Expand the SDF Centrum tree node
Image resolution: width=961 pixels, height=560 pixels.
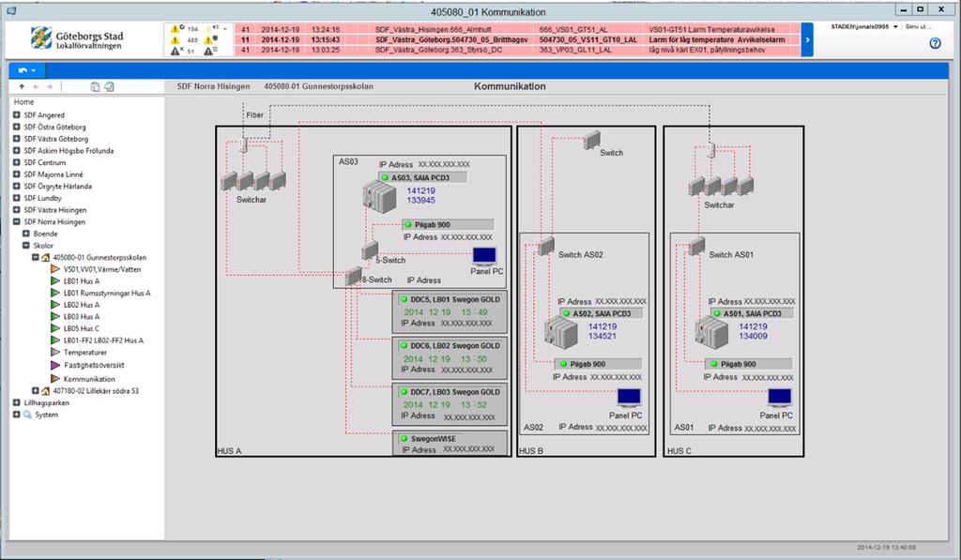(17, 162)
